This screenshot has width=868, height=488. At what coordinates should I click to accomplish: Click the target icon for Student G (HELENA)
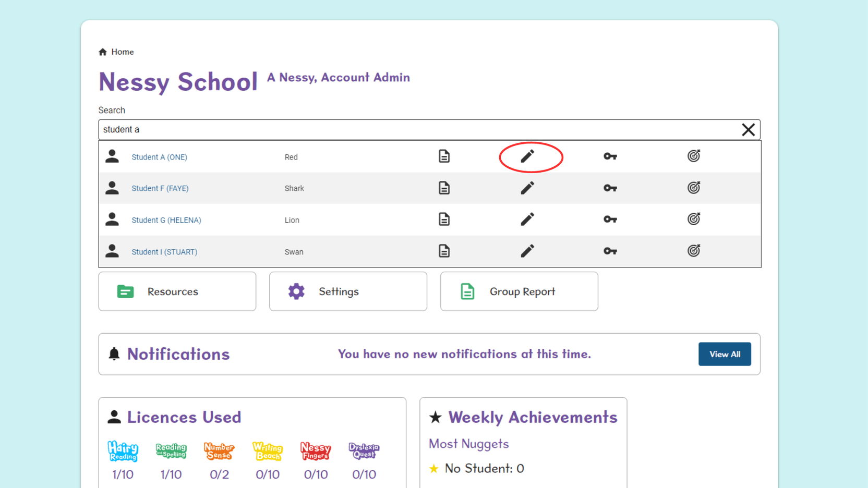694,219
